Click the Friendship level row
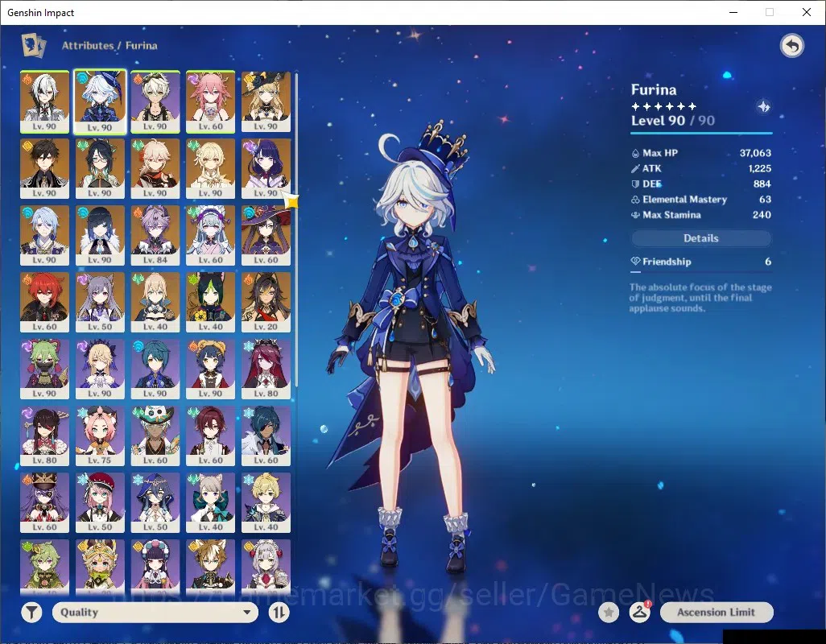 [x=701, y=262]
